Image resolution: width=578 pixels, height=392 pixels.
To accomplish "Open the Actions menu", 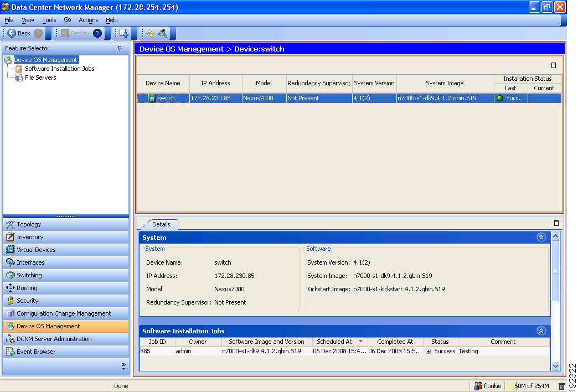I will pyautogui.click(x=88, y=19).
